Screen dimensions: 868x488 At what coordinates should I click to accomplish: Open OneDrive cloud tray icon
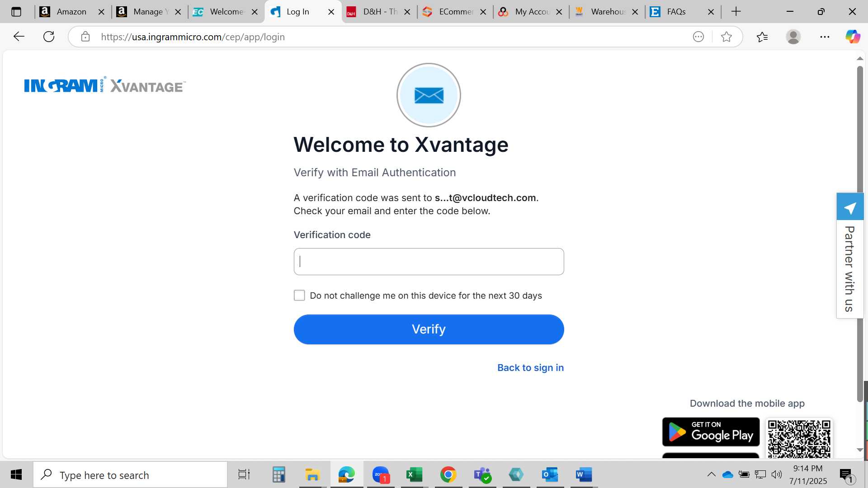point(727,474)
